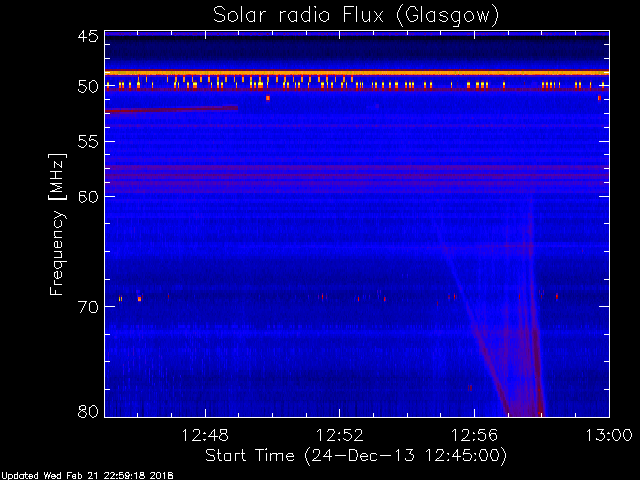The width and height of the screenshot is (640, 480).
Task: Click the plot title "Solar radio Flux (Glasgow)"
Action: point(356,16)
